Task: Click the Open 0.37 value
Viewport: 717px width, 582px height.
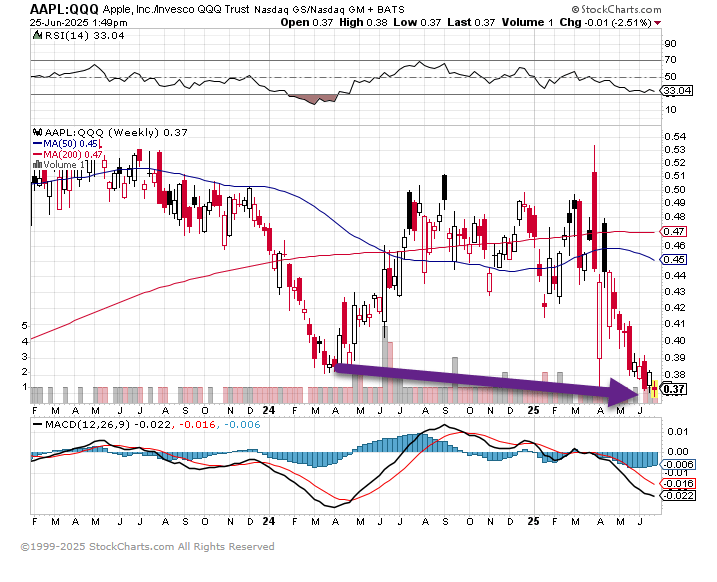Action: point(307,22)
